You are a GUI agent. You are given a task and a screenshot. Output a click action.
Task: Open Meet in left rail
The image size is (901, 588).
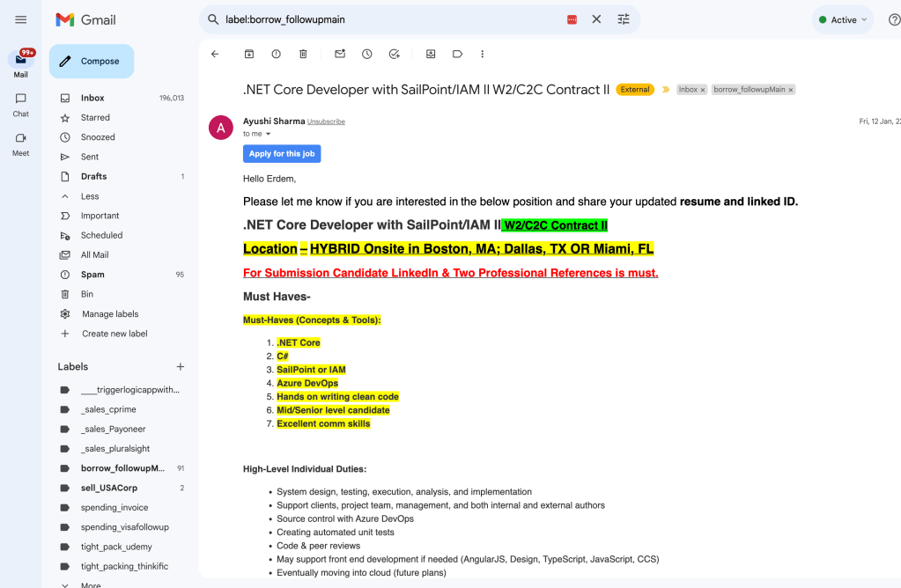click(20, 144)
